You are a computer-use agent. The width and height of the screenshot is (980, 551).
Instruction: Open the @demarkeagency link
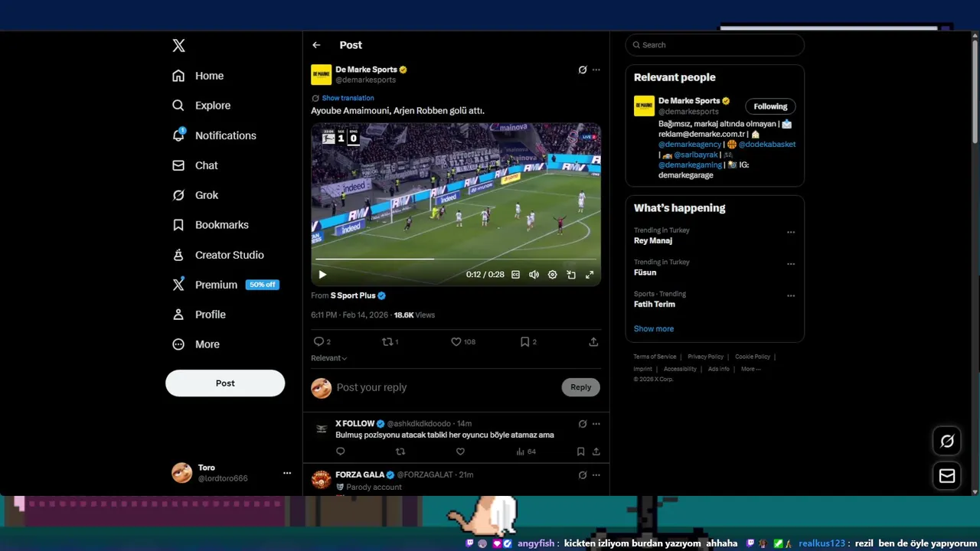click(x=690, y=144)
